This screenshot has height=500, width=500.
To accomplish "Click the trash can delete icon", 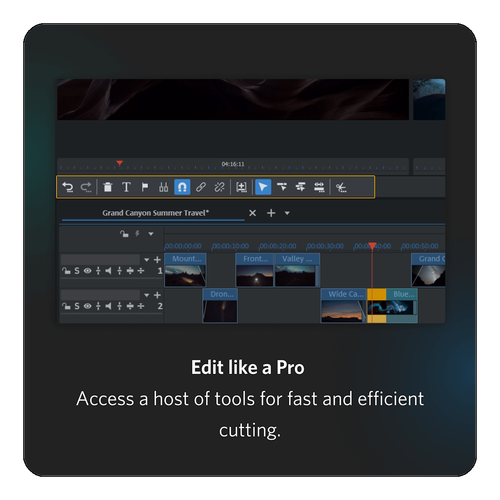I will (x=107, y=187).
